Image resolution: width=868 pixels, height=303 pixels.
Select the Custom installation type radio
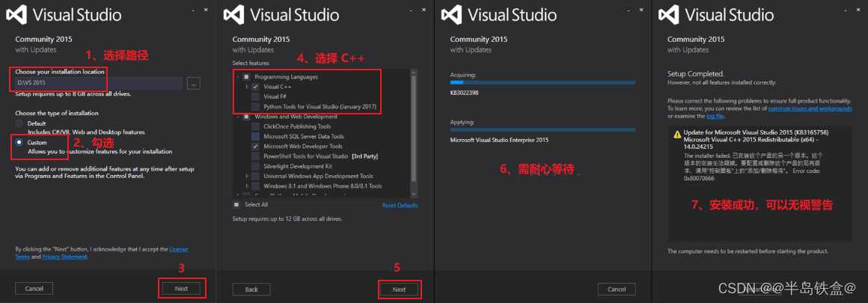pyautogui.click(x=19, y=142)
